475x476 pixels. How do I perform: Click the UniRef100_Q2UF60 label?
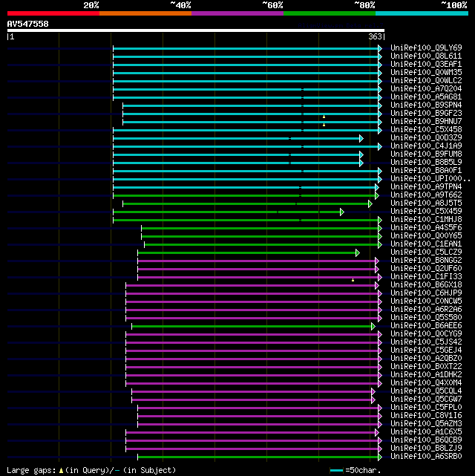[426, 269]
